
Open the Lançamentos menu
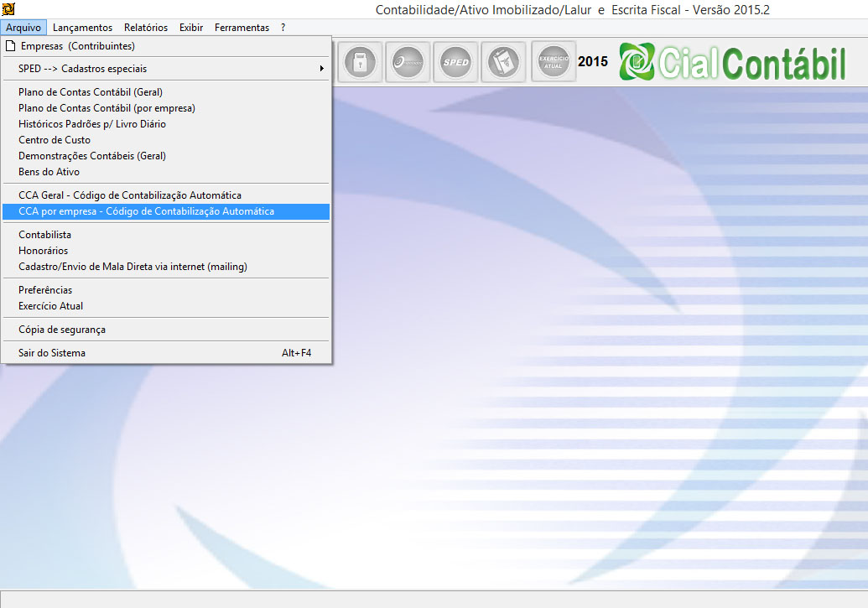point(82,28)
